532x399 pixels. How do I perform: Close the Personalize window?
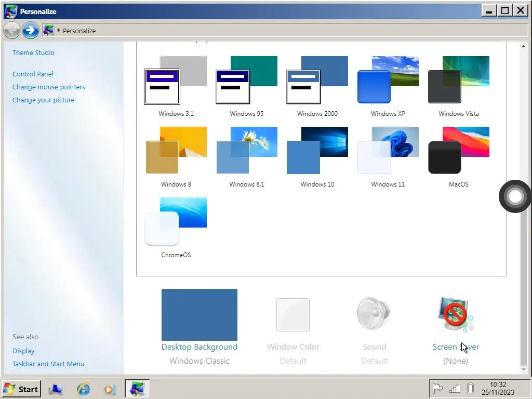[x=520, y=10]
